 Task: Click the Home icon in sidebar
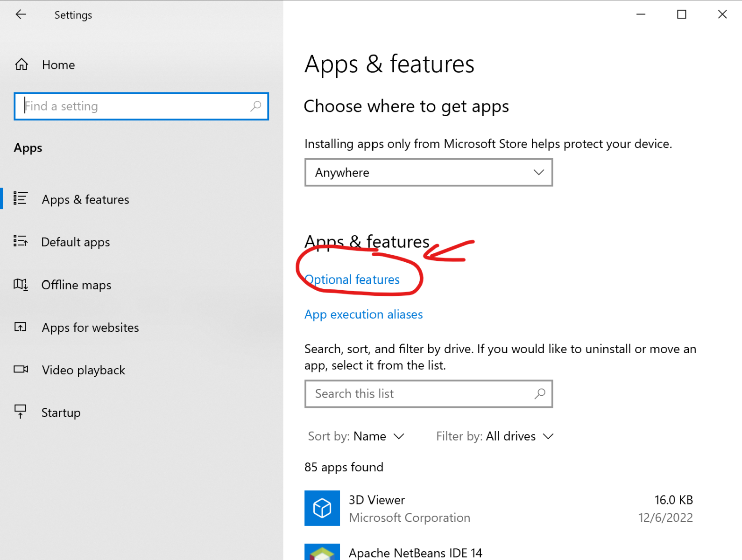point(21,64)
